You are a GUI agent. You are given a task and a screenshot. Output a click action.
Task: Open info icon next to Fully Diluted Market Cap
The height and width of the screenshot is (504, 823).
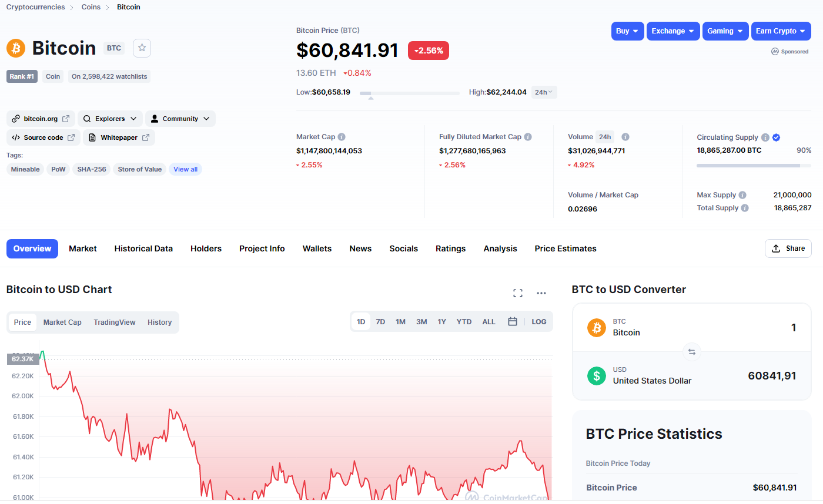pyautogui.click(x=528, y=137)
